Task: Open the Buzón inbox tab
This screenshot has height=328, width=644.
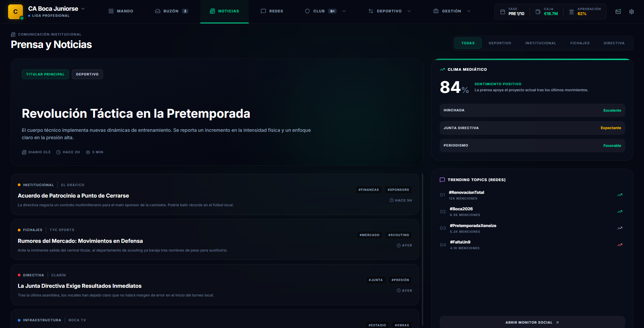Action: [x=171, y=11]
